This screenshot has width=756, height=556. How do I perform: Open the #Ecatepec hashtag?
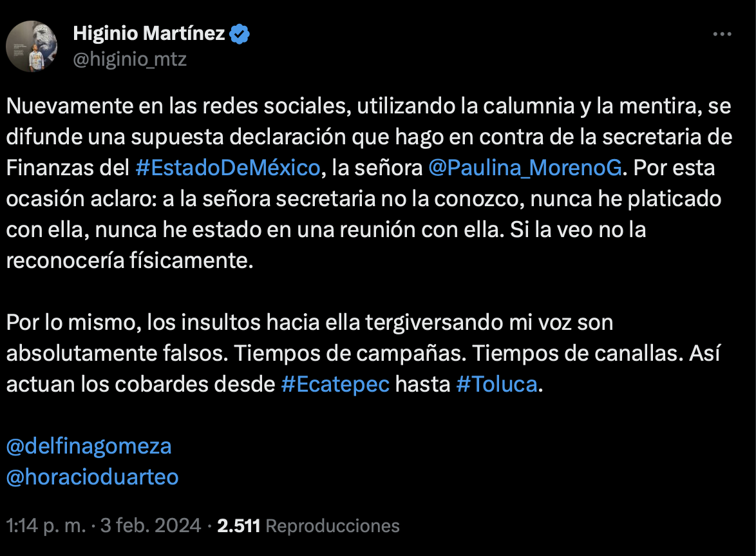pos(335,384)
